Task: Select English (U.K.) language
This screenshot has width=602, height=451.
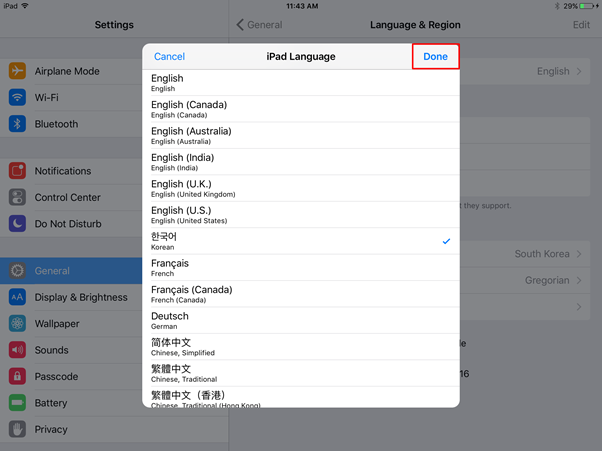Action: click(301, 188)
